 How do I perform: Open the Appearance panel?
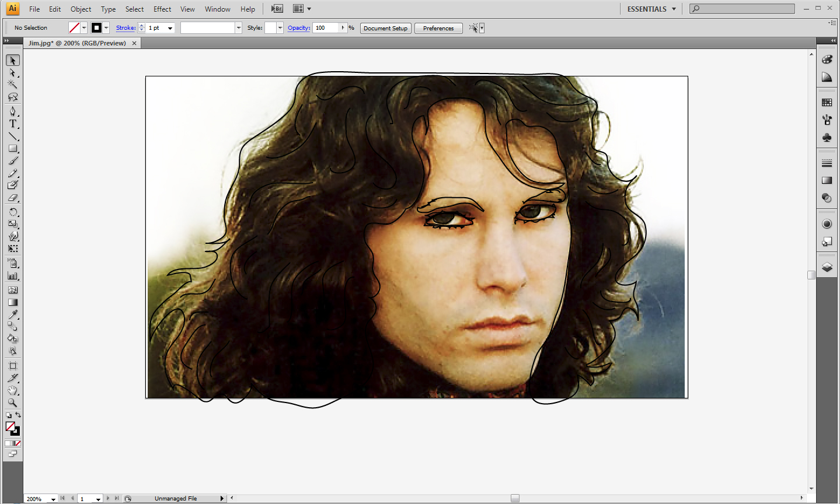tap(827, 224)
